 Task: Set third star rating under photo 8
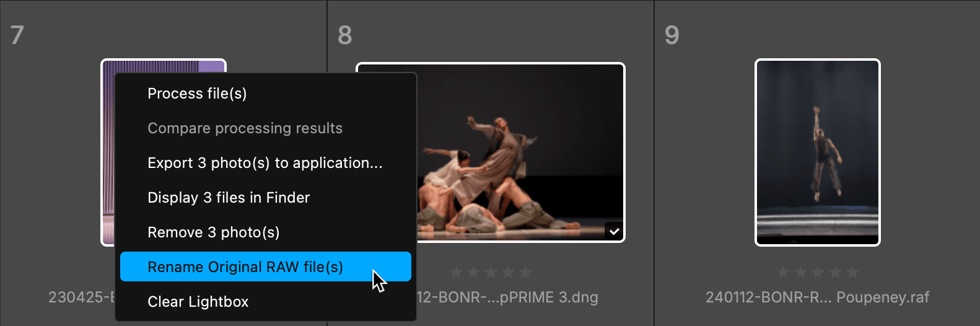coord(491,272)
